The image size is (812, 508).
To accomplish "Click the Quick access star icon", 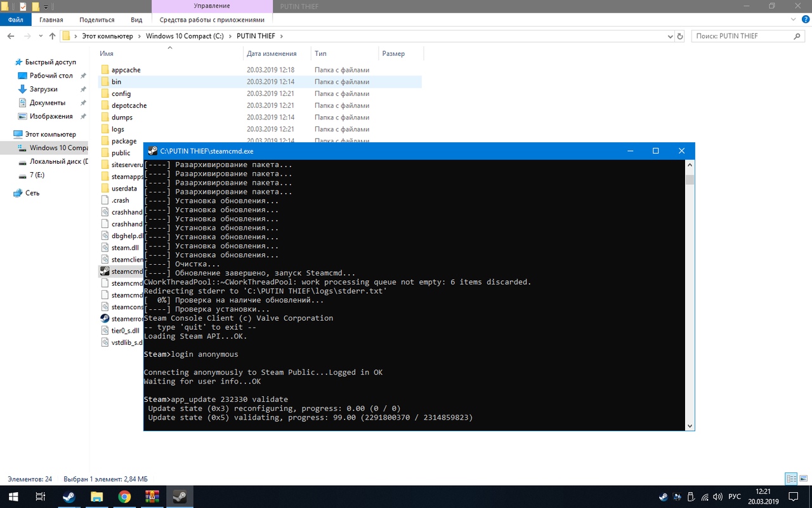I will tap(18, 62).
